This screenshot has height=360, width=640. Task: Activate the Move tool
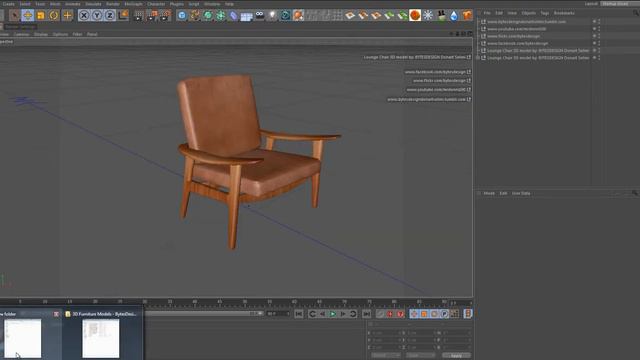tap(28, 16)
